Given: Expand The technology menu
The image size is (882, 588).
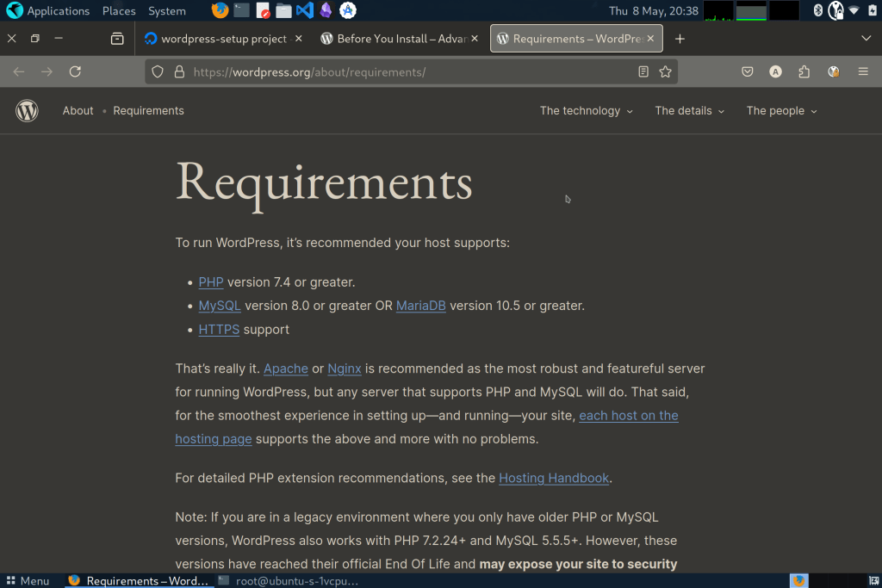Looking at the screenshot, I should [x=586, y=111].
